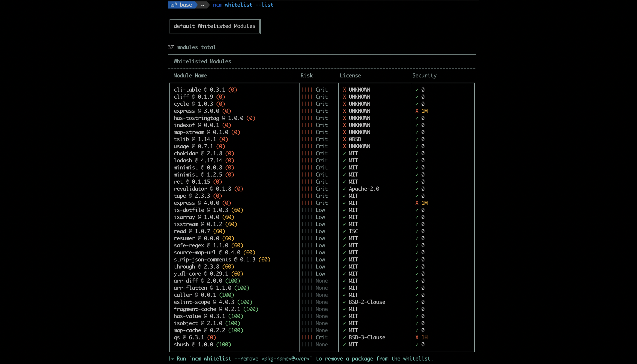Click the 'ISC' license value
637x364 pixels.
pos(353,231)
